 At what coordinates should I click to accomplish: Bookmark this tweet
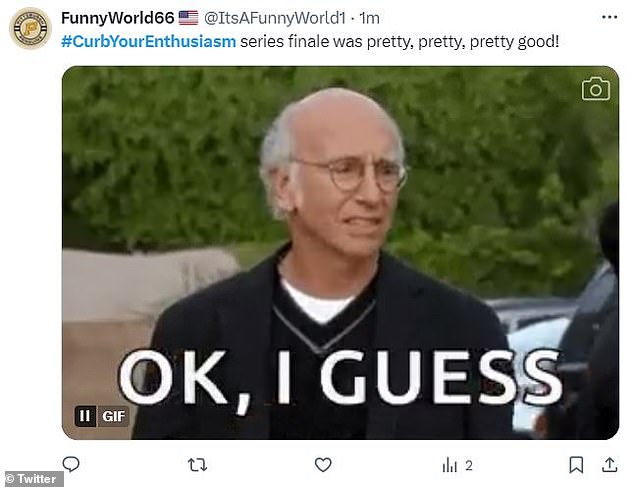pyautogui.click(x=576, y=465)
